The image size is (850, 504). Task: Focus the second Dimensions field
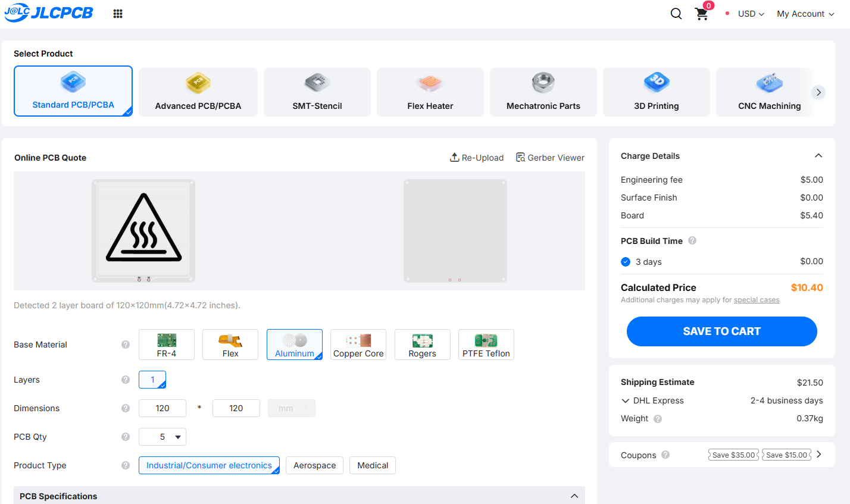click(236, 408)
